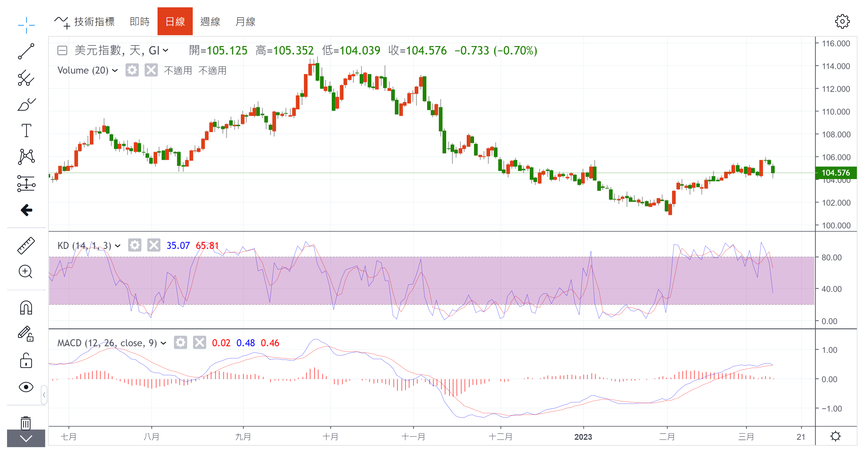Expand the KD (14, 1, 3) dropdown
Image resolution: width=868 pixels, height=453 pixels.
pyautogui.click(x=118, y=245)
